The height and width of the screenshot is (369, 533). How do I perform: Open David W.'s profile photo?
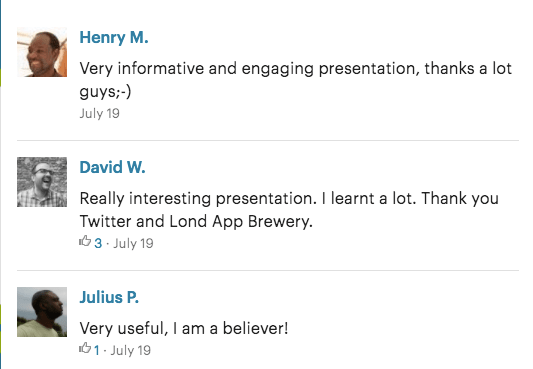pos(42,182)
